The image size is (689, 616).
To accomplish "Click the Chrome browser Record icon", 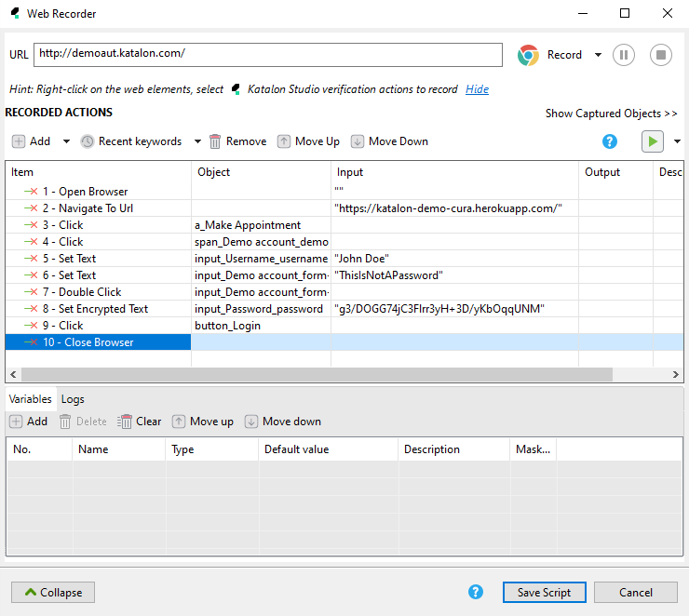I will click(x=528, y=55).
